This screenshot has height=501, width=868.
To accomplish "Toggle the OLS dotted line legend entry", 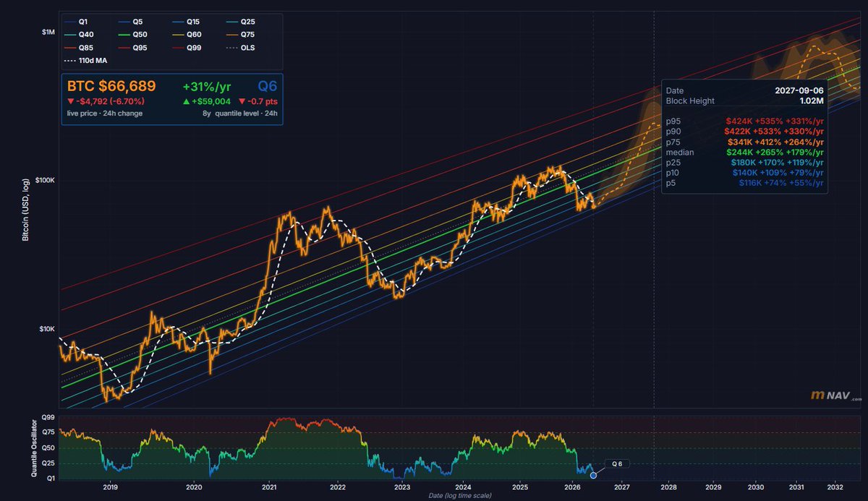I will [x=241, y=48].
